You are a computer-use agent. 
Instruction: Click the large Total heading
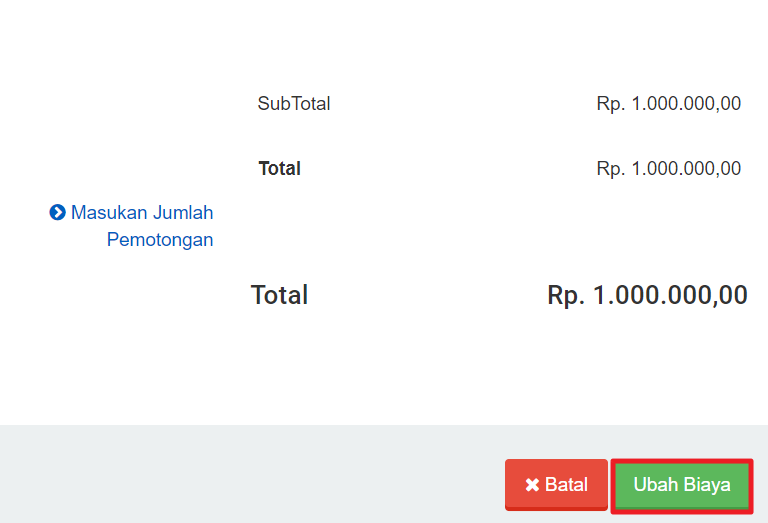click(x=279, y=295)
